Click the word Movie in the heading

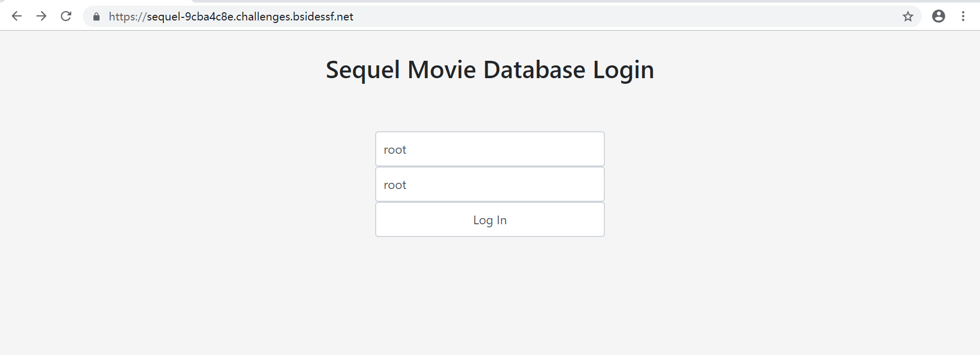tap(442, 69)
